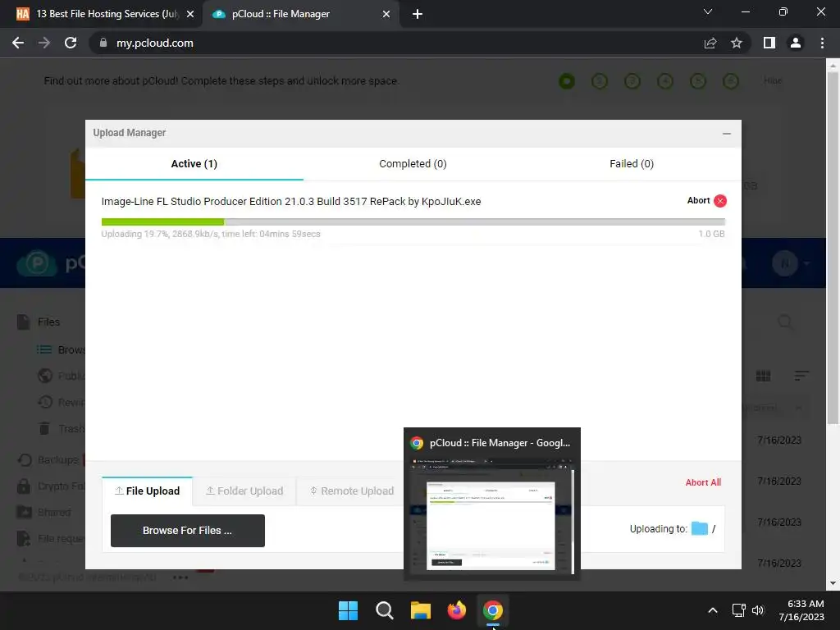Select the Active (1) tab
Viewport: 840px width, 630px height.
coord(194,164)
